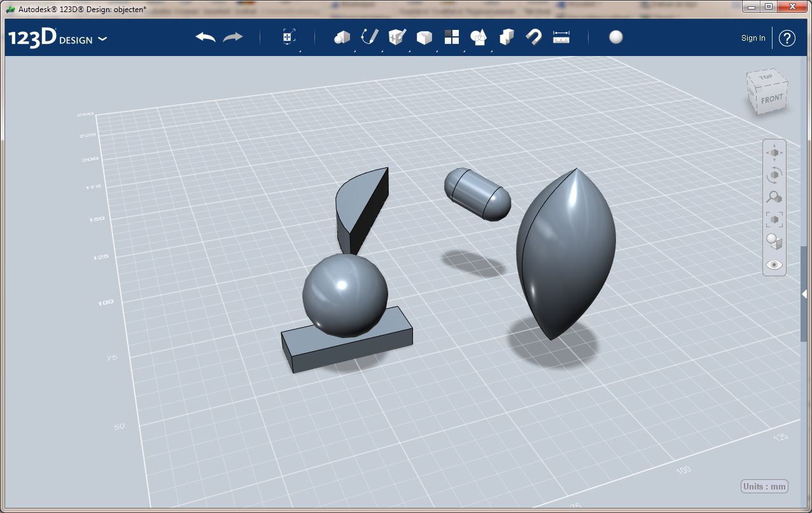Screen dimensions: 812x513
Task: Click FRONT face of view cube
Action: (x=772, y=99)
